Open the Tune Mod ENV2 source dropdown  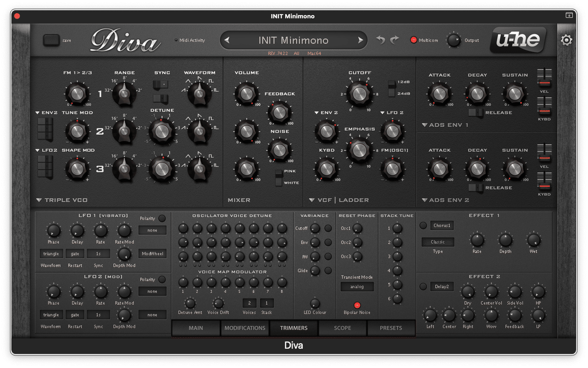click(x=47, y=113)
